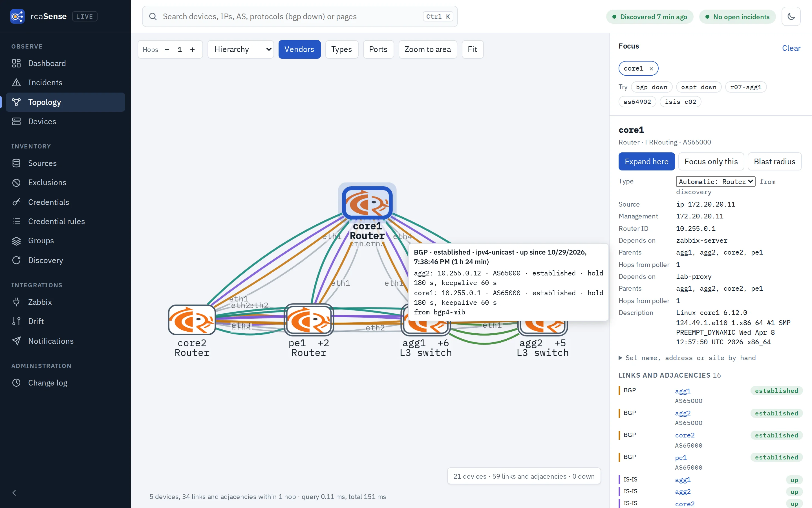812x508 pixels.
Task: Remove the core1 focus chip
Action: point(651,69)
